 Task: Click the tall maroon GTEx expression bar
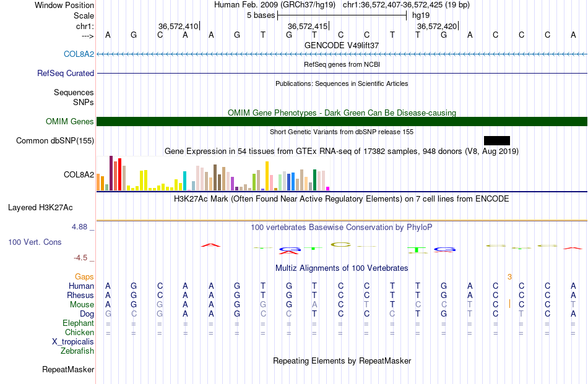(111, 173)
